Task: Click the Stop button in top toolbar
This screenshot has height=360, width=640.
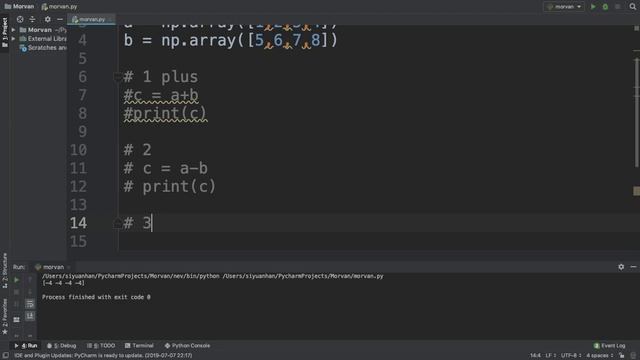Action: (618, 7)
